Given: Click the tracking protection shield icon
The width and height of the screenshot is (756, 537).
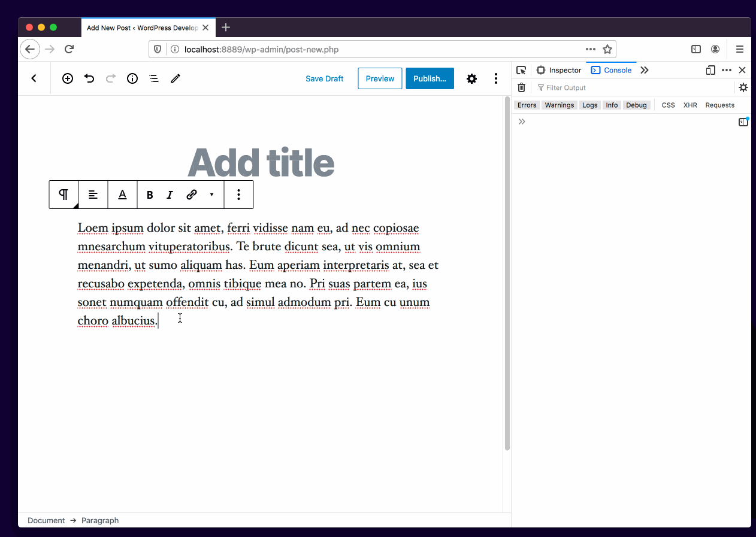Looking at the screenshot, I should point(158,49).
